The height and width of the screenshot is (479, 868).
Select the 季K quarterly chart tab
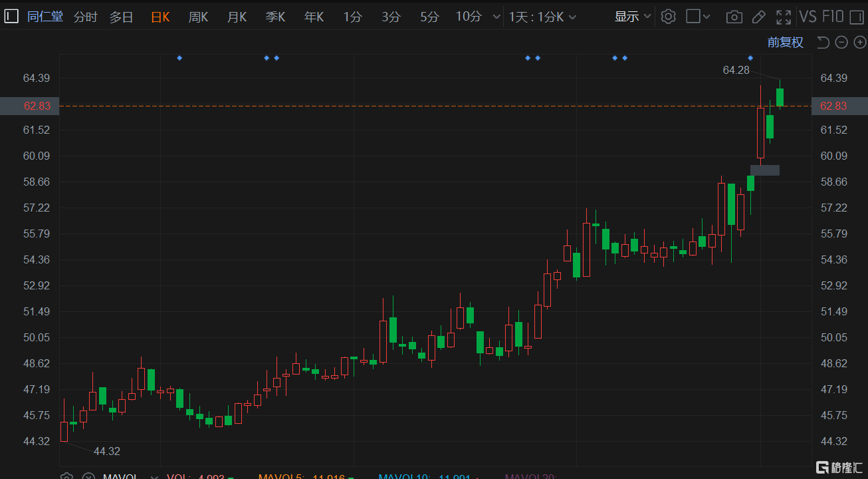(x=275, y=17)
